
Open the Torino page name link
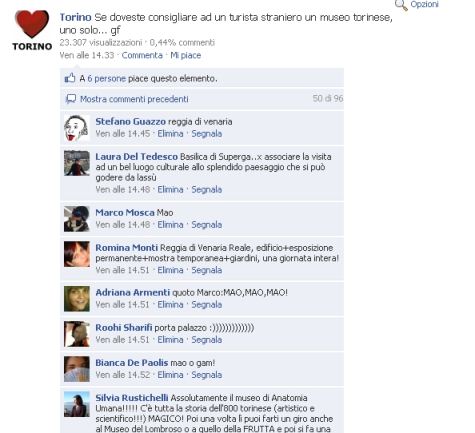[x=75, y=17]
